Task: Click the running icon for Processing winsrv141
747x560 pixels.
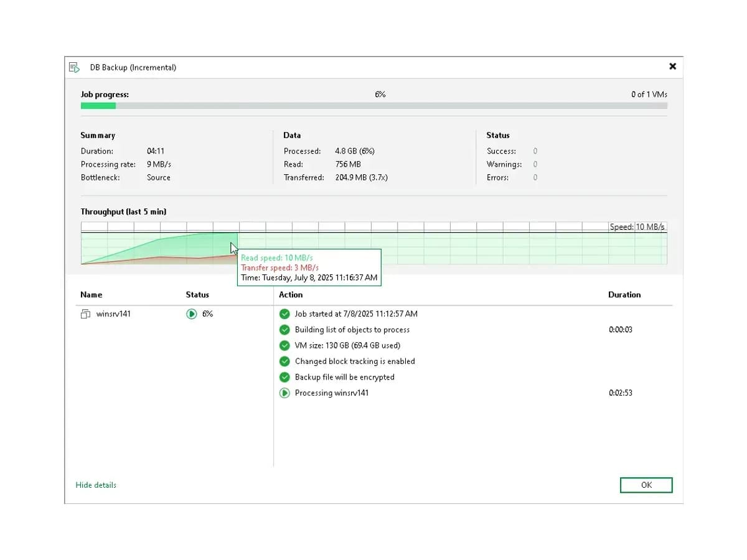Action: [x=284, y=393]
